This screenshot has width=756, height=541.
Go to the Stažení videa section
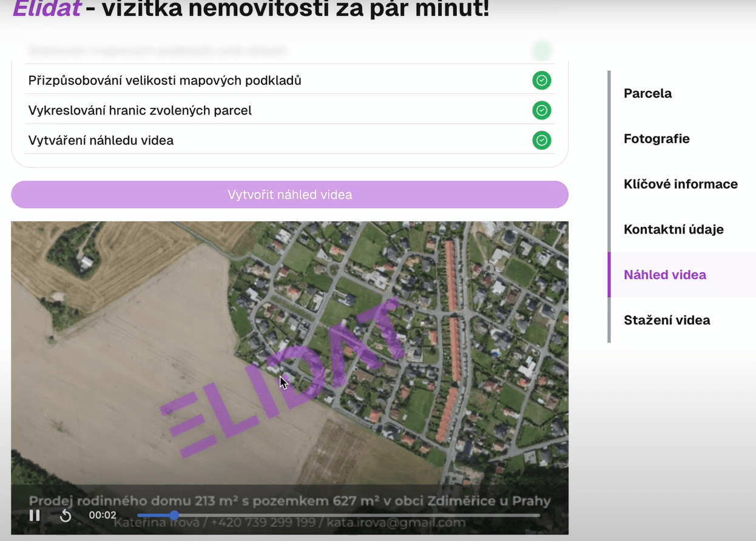667,320
